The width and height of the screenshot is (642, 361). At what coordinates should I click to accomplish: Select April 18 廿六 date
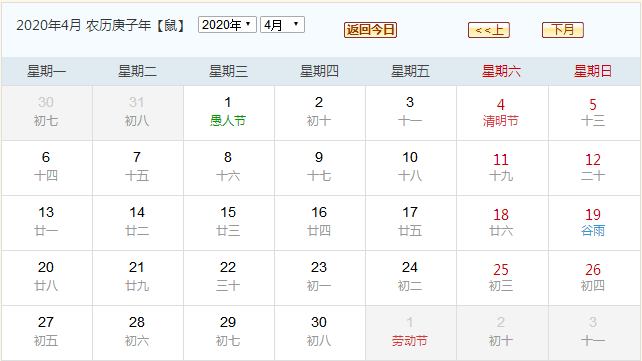click(x=502, y=223)
